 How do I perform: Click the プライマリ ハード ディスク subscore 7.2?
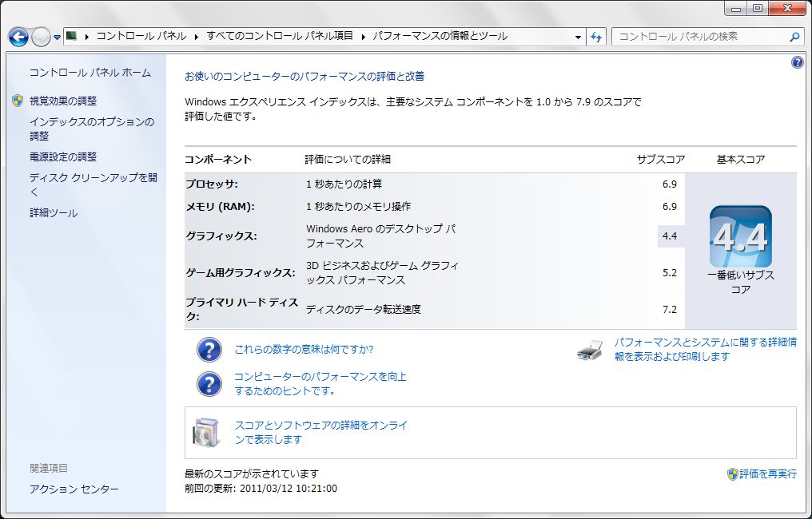pyautogui.click(x=670, y=310)
